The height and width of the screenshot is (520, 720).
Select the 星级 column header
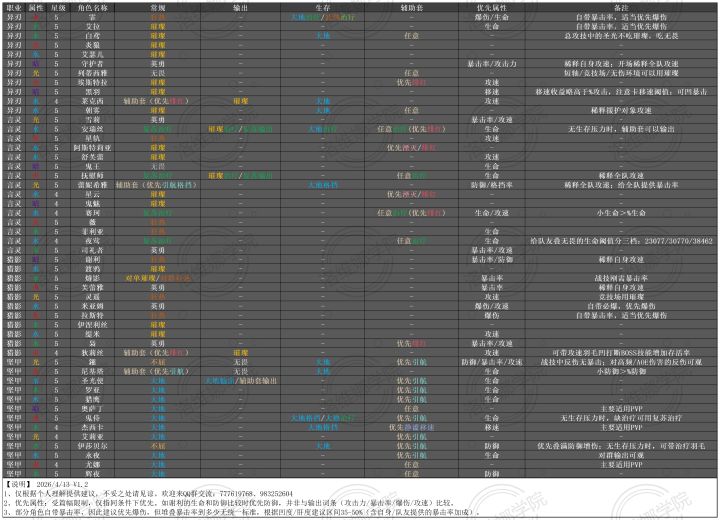click(58, 8)
